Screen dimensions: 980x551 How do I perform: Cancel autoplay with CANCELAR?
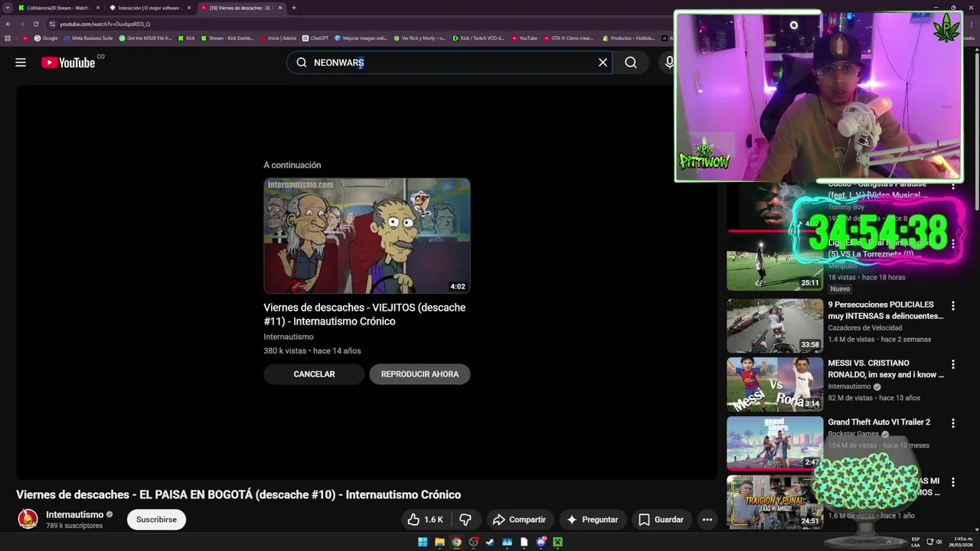(x=314, y=374)
